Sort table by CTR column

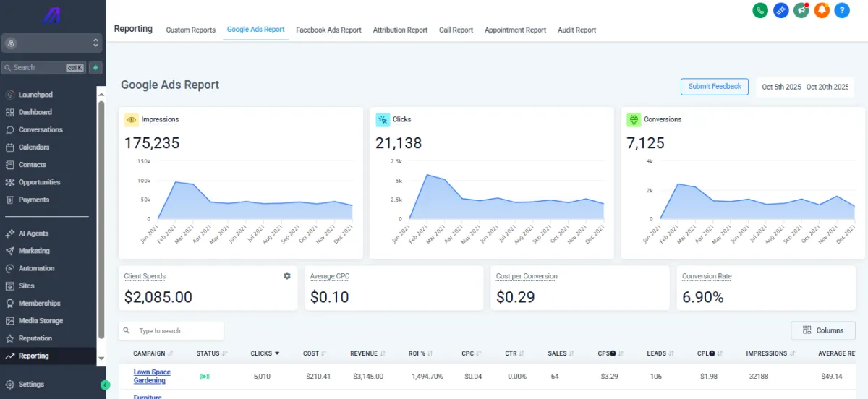pyautogui.click(x=515, y=353)
